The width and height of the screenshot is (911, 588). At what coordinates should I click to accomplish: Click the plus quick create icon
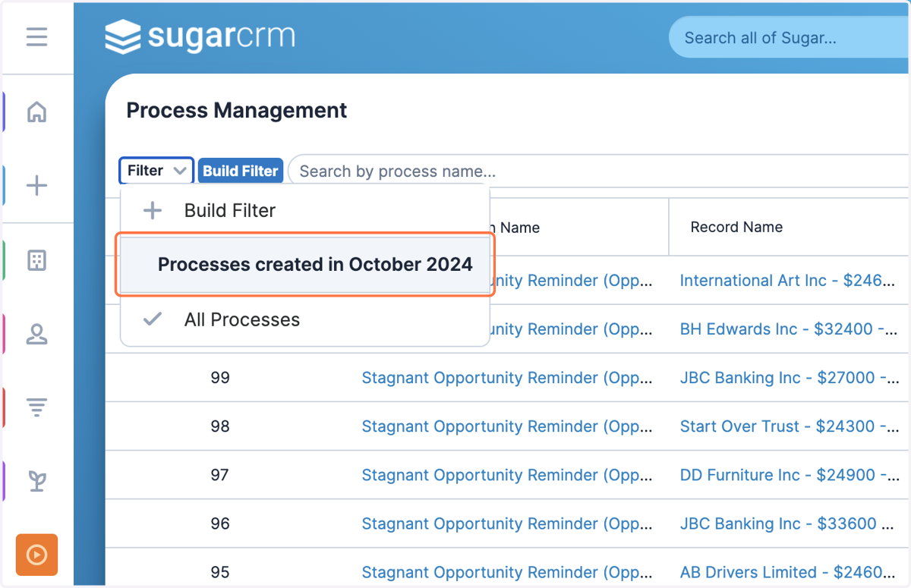tap(36, 186)
